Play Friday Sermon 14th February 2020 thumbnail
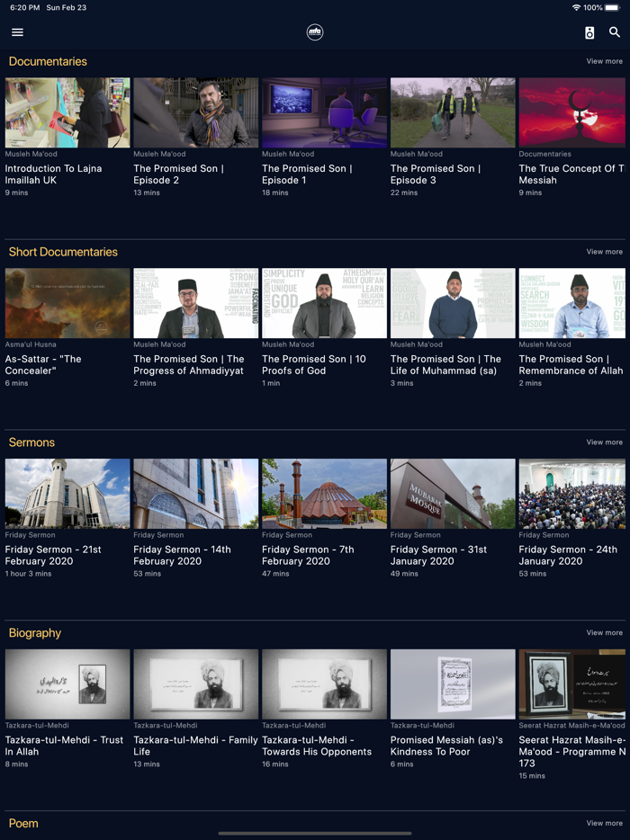Screen dimensions: 630x840 coord(195,494)
